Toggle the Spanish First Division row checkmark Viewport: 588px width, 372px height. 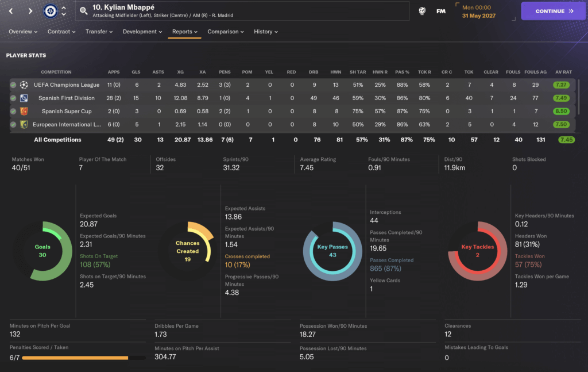pos(13,98)
